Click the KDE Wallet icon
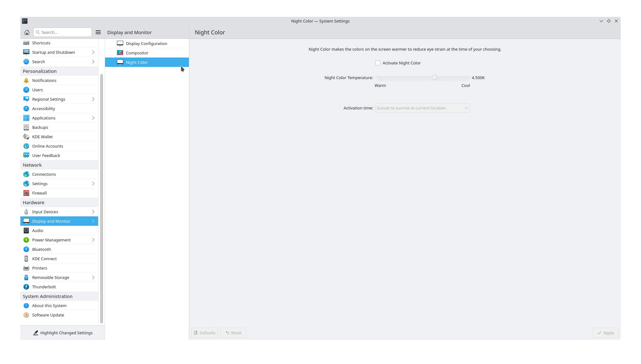641x364 pixels. coord(26,136)
